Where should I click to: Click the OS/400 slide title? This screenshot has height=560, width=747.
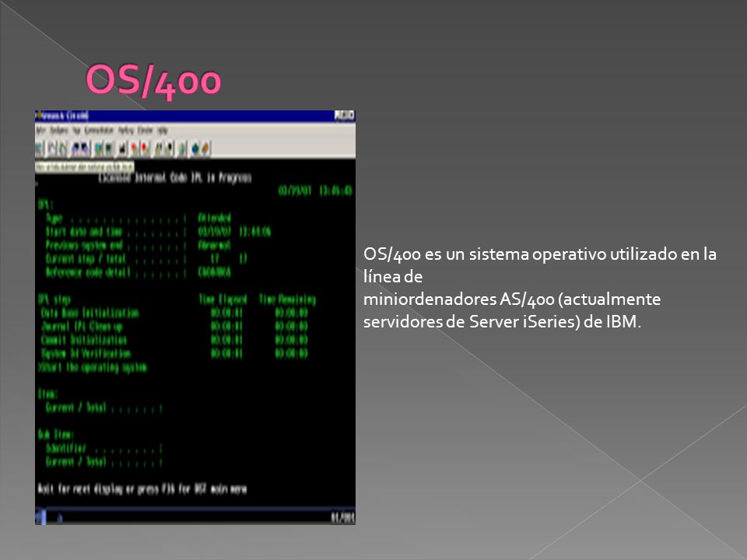point(153,81)
